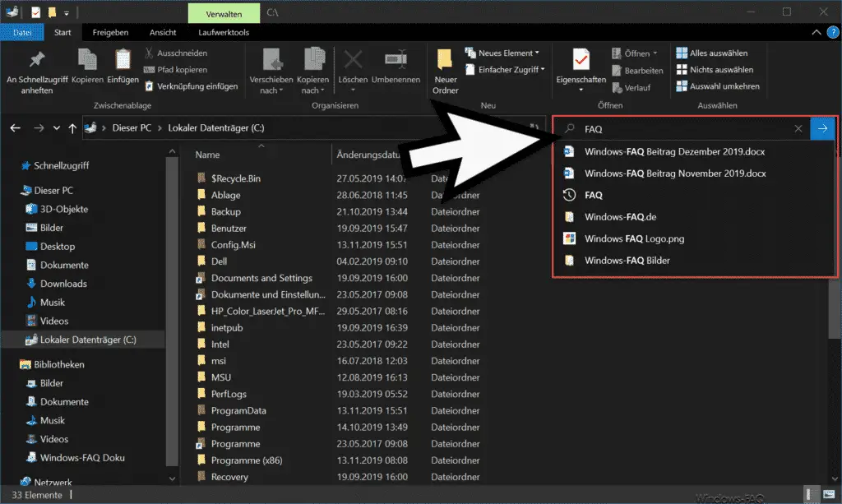Select the Documents and Settings folder
The image size is (842, 504).
255,278
